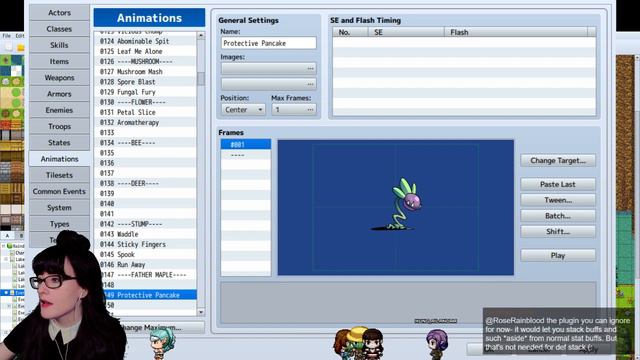Select 0130 ----FLOWER---- entry
The height and width of the screenshot is (360, 640).
(145, 102)
